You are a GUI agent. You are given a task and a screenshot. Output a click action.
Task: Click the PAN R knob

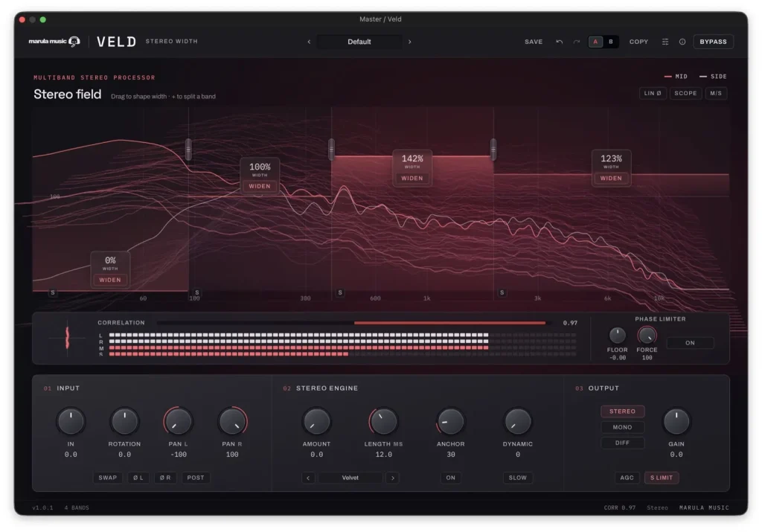[x=232, y=421]
